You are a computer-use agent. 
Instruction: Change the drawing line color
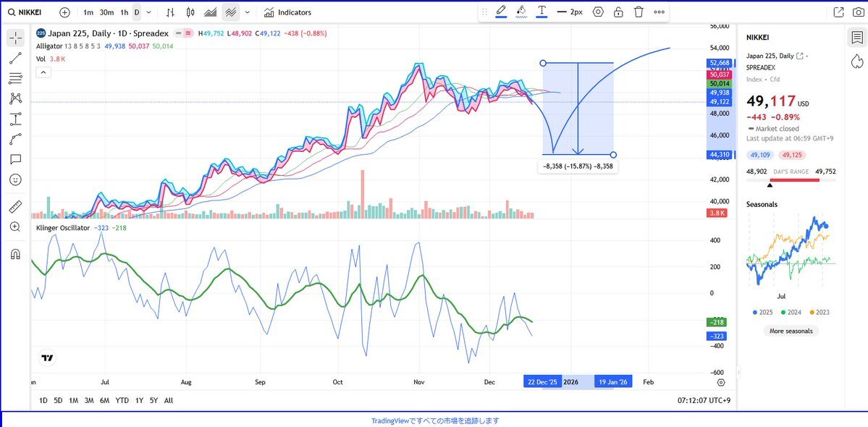[x=501, y=12]
